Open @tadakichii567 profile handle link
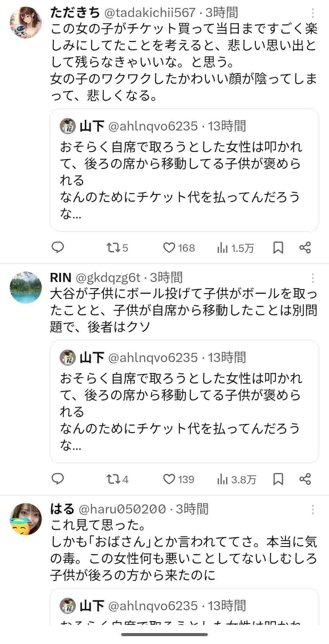Image resolution: width=329 pixels, height=644 pixels. 150,13
